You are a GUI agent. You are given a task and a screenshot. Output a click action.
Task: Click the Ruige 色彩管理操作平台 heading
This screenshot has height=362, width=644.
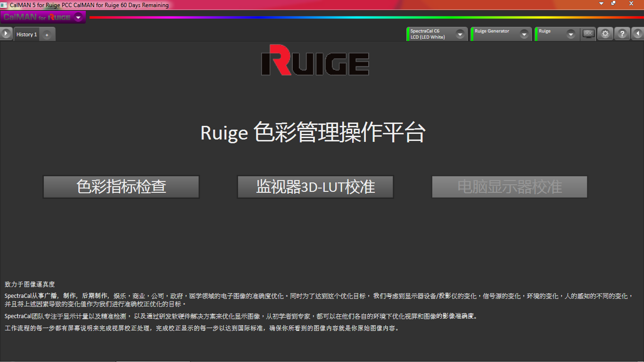pos(313,132)
